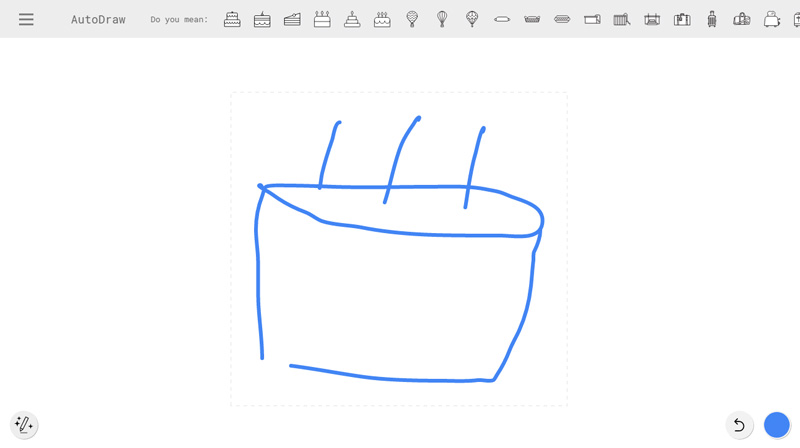Choose the trapezoid VGA connector suggestion
Screen dimensions: 800x448
[532, 19]
